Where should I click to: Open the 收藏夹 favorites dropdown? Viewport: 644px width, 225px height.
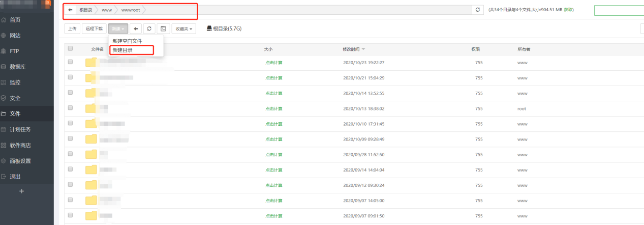(184, 29)
